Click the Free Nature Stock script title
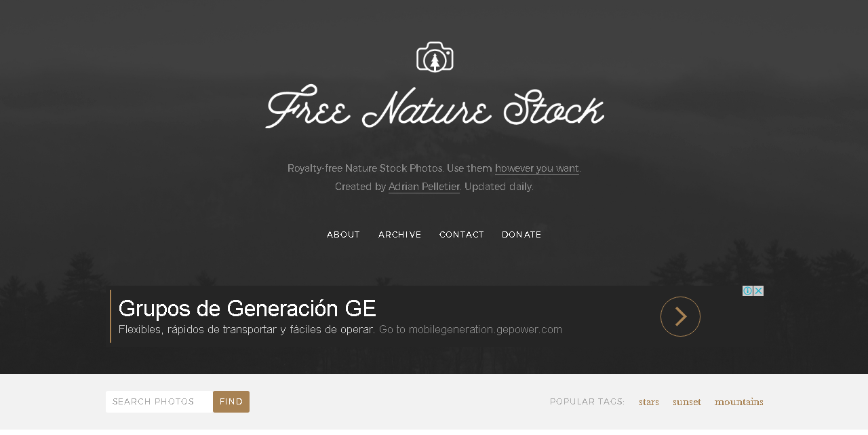This screenshot has width=868, height=435. coord(435,107)
